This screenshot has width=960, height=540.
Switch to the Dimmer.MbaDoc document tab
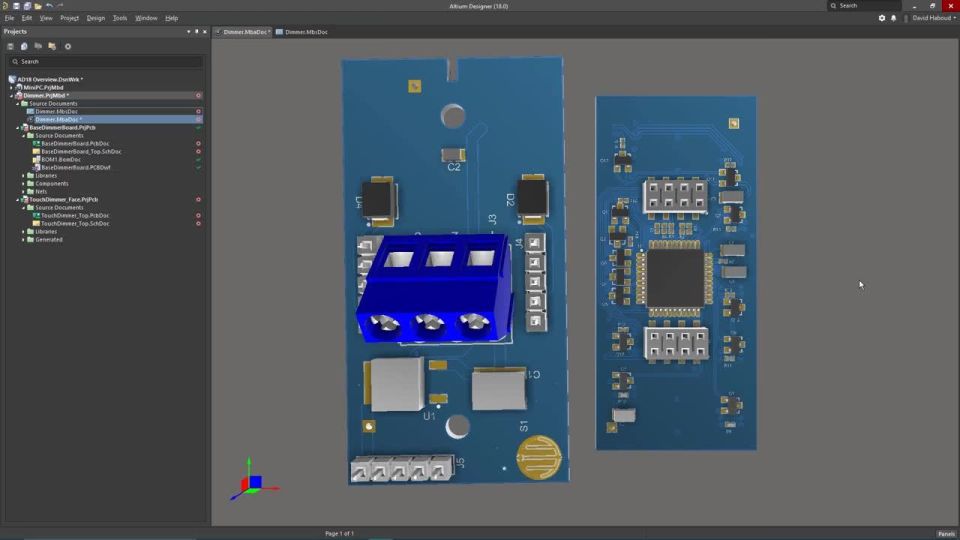coord(243,32)
